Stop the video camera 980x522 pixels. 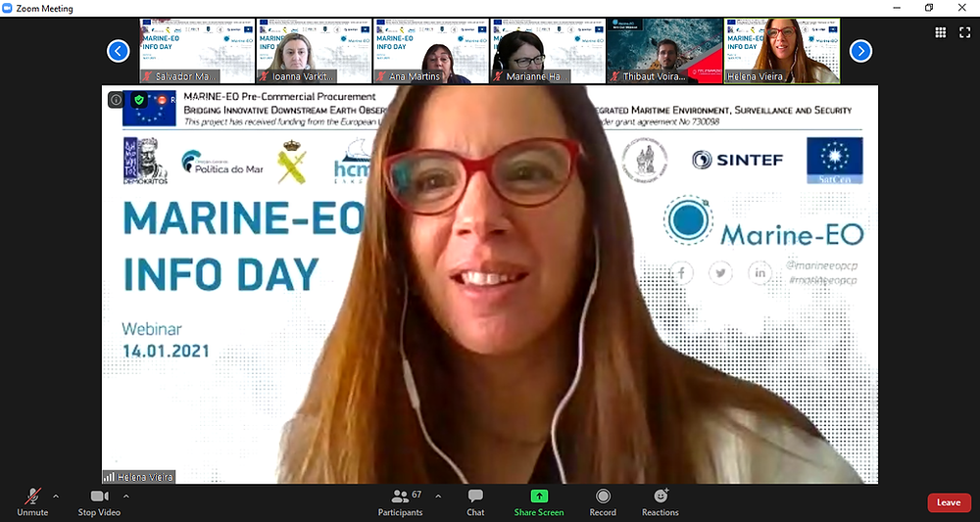tap(99, 502)
